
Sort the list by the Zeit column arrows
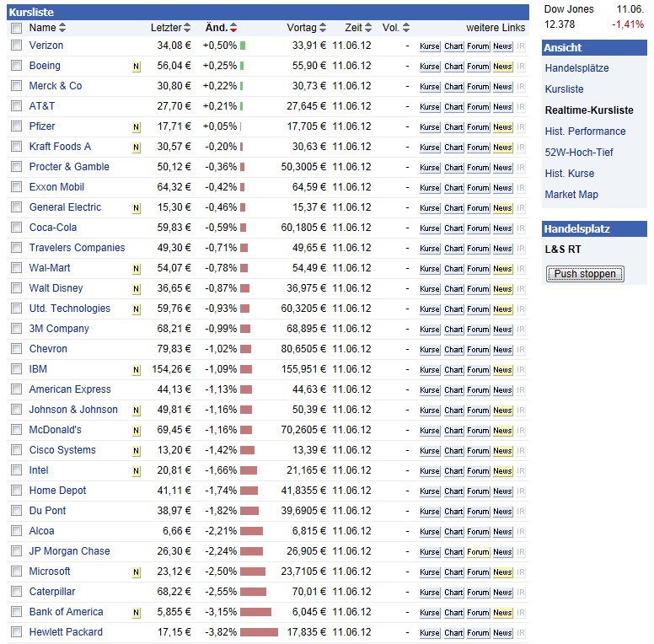[368, 28]
